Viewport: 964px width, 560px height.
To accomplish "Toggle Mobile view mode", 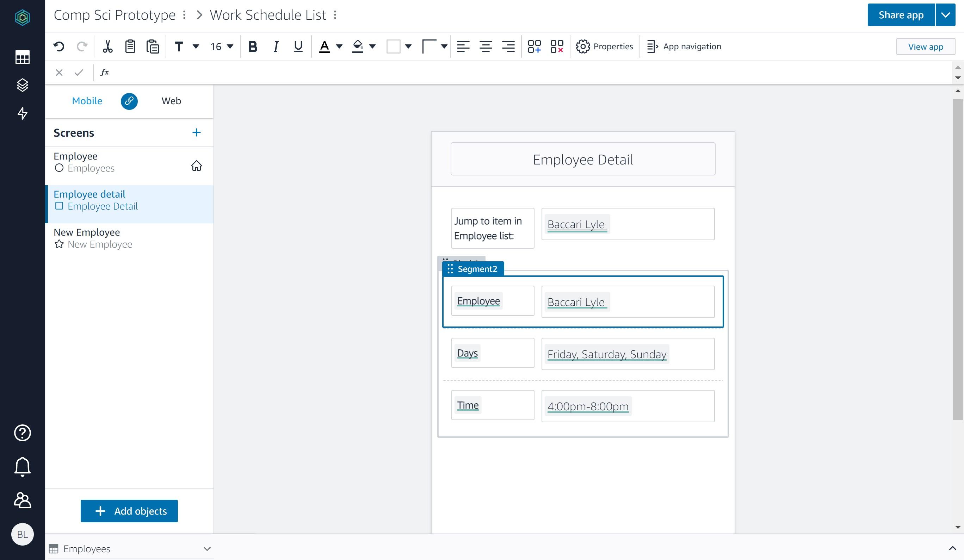I will (87, 101).
